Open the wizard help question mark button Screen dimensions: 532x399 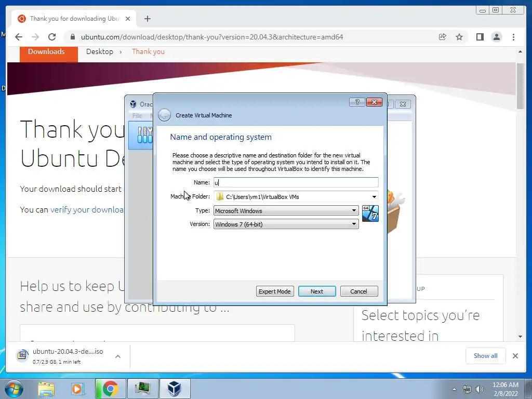point(357,102)
